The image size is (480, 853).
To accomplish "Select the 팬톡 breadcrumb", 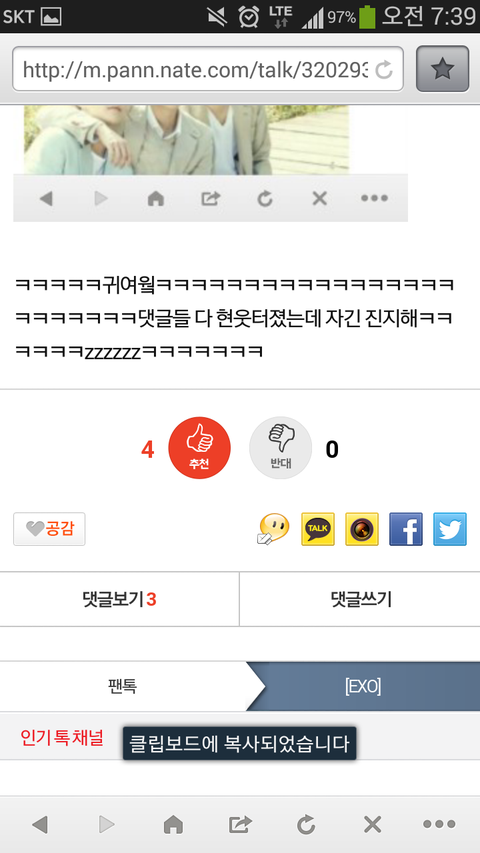I will click(x=122, y=687).
